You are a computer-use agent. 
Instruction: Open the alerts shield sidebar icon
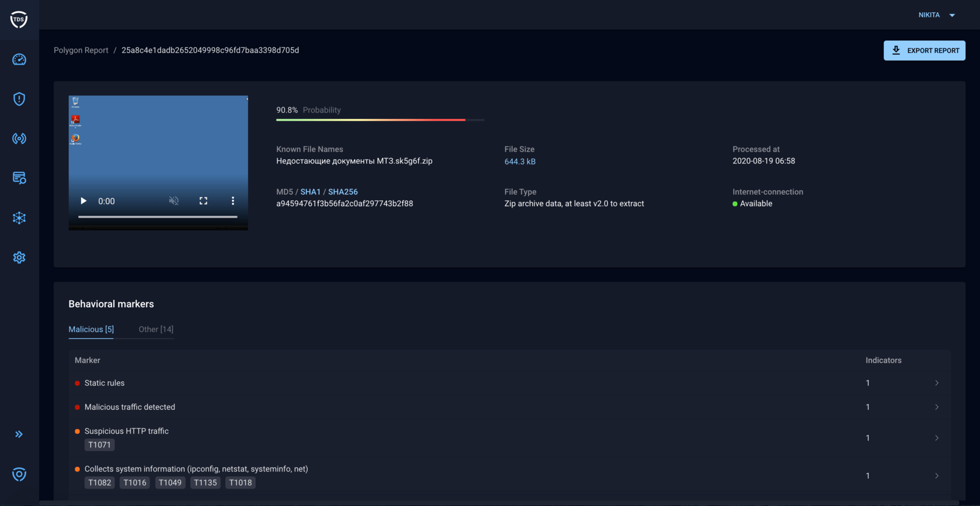pyautogui.click(x=19, y=99)
